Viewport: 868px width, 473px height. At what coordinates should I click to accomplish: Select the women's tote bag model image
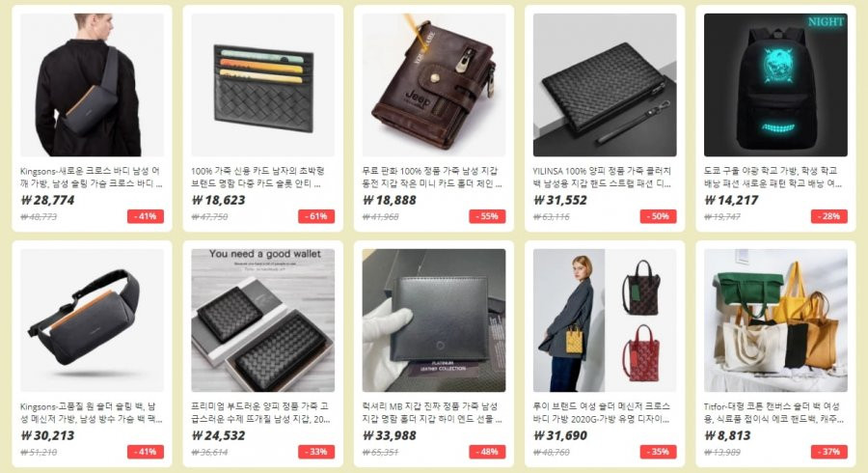pos(605,320)
